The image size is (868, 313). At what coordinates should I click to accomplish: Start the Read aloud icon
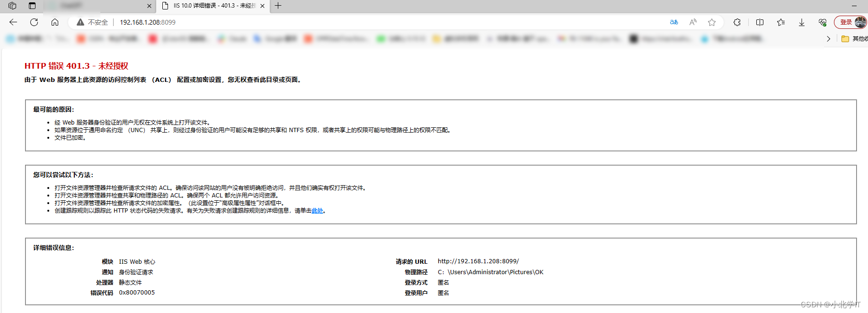point(693,22)
